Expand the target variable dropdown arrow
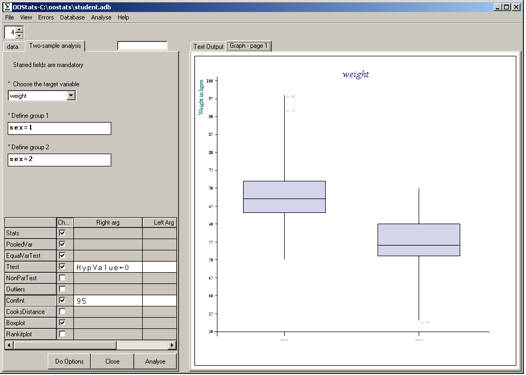Image resolution: width=526 pixels, height=375 pixels. [70, 96]
